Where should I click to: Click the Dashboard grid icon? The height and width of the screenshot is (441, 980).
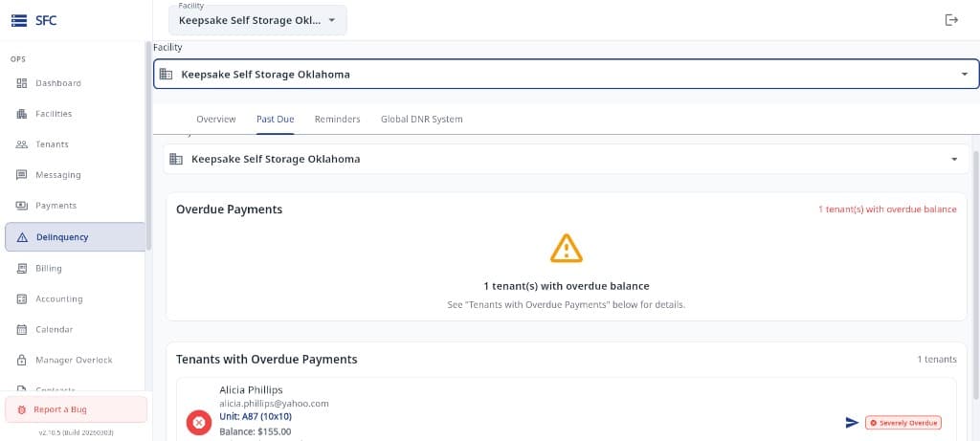pyautogui.click(x=22, y=83)
